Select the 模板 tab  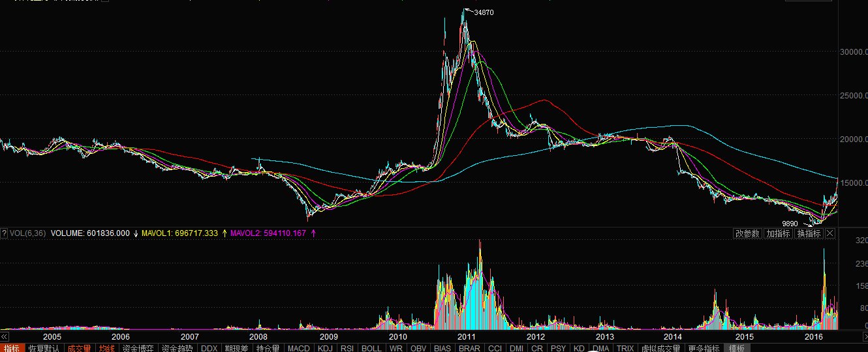pos(737,348)
